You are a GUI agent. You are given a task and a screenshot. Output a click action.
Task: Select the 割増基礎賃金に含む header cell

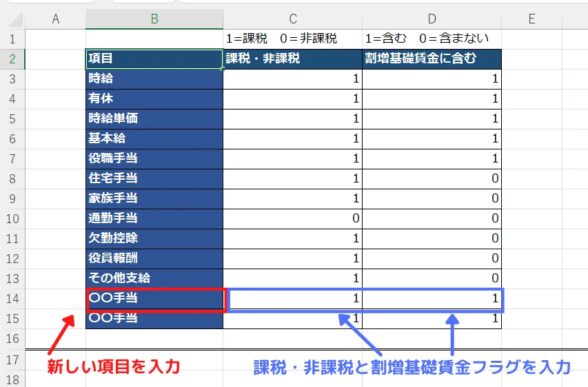pos(432,59)
